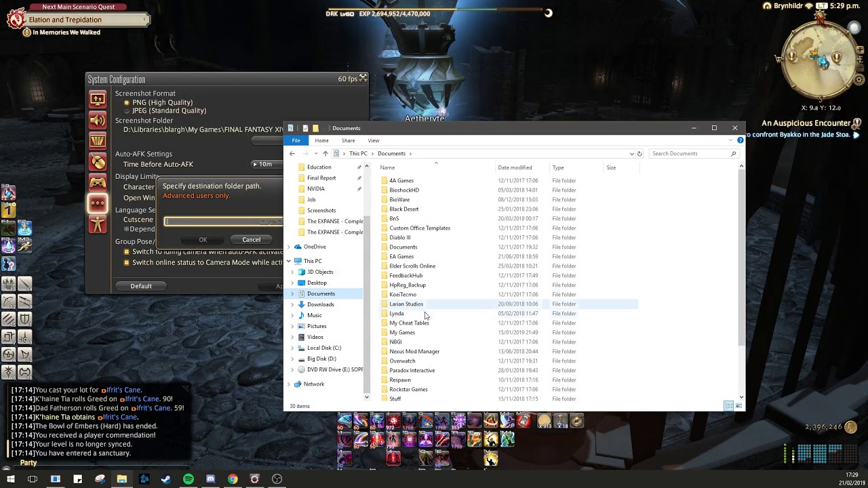Open Spotify from the taskbar
Image resolution: width=868 pixels, height=488 pixels.
click(x=189, y=479)
